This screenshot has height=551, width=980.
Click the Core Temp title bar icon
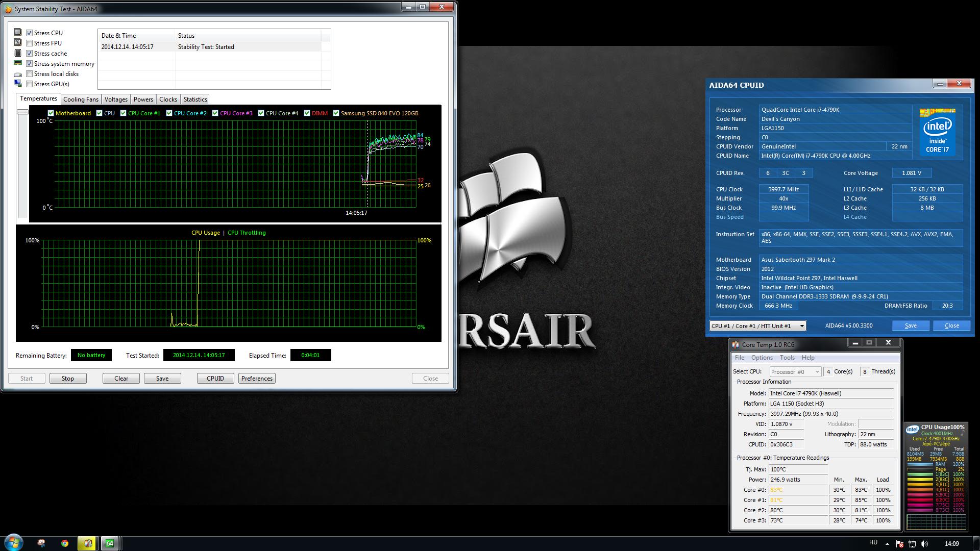pyautogui.click(x=736, y=344)
